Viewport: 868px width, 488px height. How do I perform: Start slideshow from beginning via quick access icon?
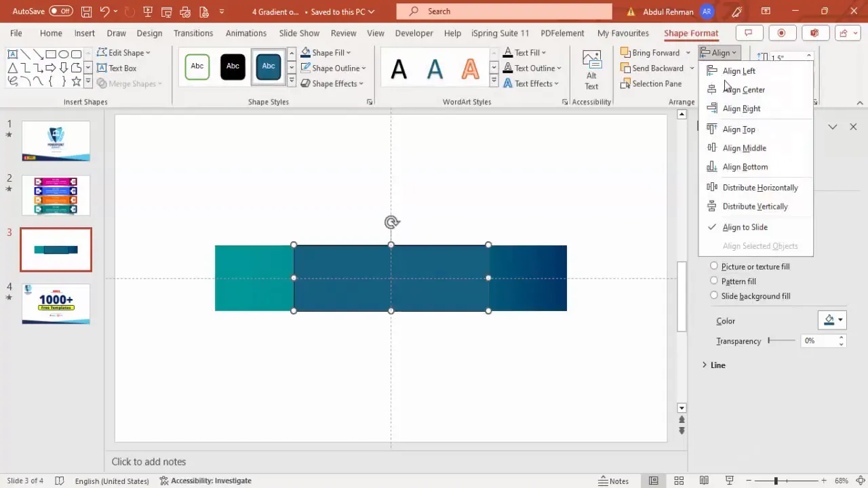pos(148,12)
